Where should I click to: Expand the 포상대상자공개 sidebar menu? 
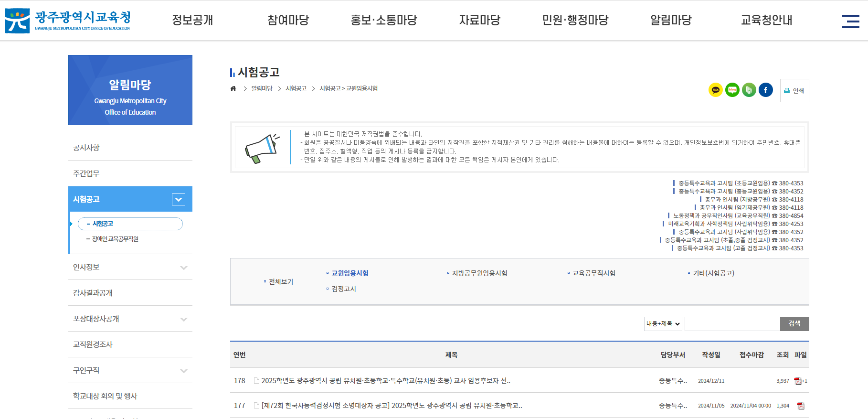coord(184,319)
